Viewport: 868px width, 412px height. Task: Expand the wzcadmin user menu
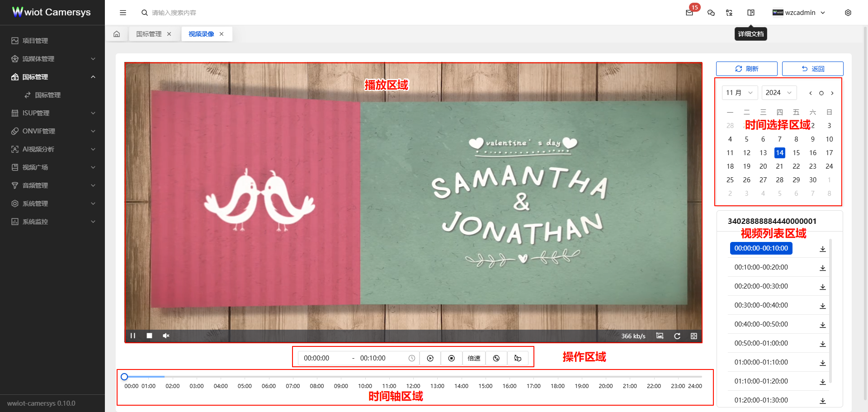click(x=799, y=13)
